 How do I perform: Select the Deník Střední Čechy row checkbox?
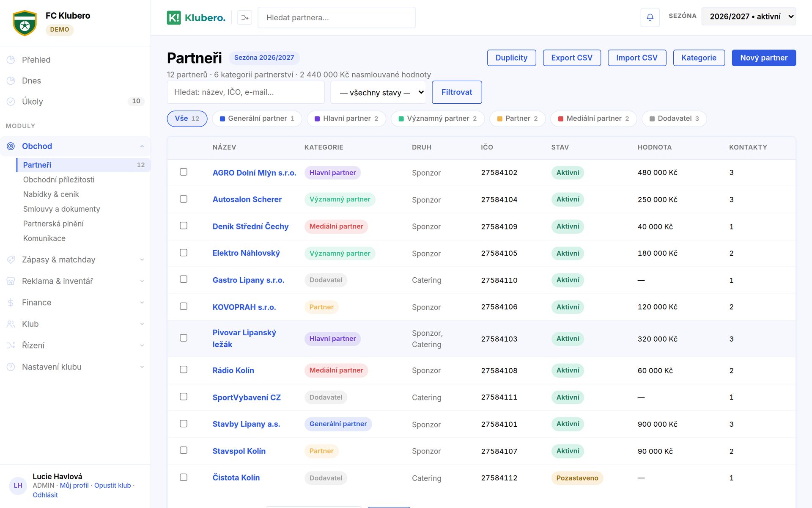184,226
